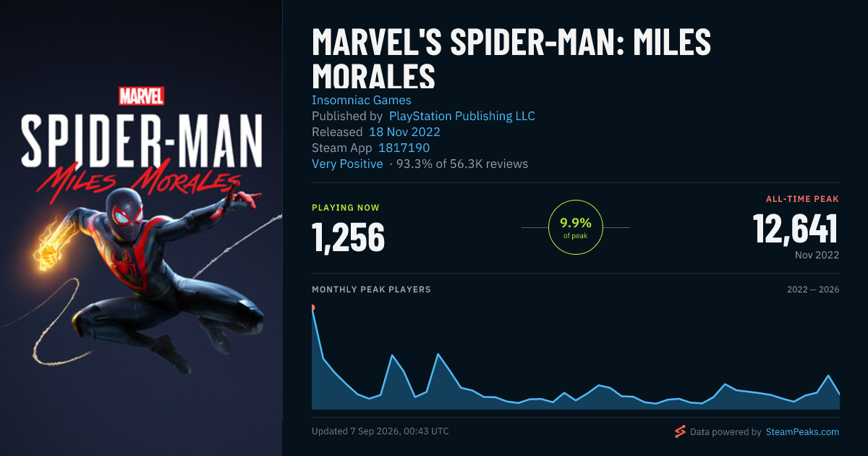868x456 pixels.
Task: Click the SteamPeaks logo icon
Action: (x=680, y=431)
